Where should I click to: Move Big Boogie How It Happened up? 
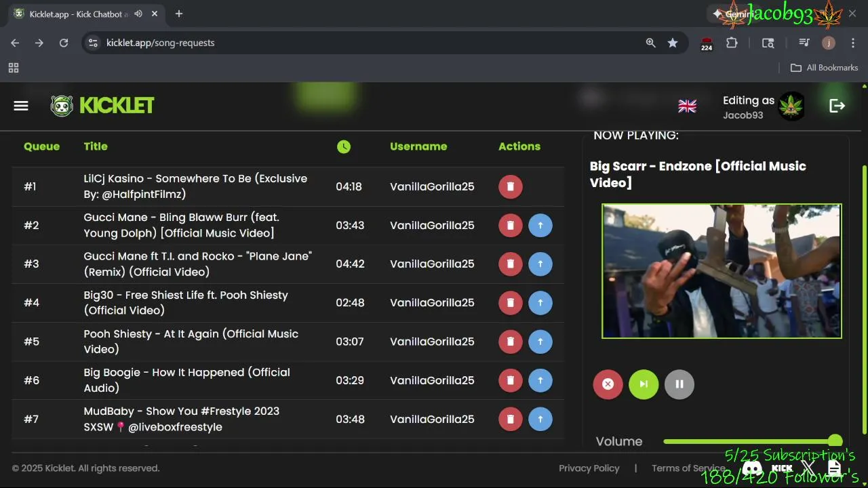click(x=540, y=380)
